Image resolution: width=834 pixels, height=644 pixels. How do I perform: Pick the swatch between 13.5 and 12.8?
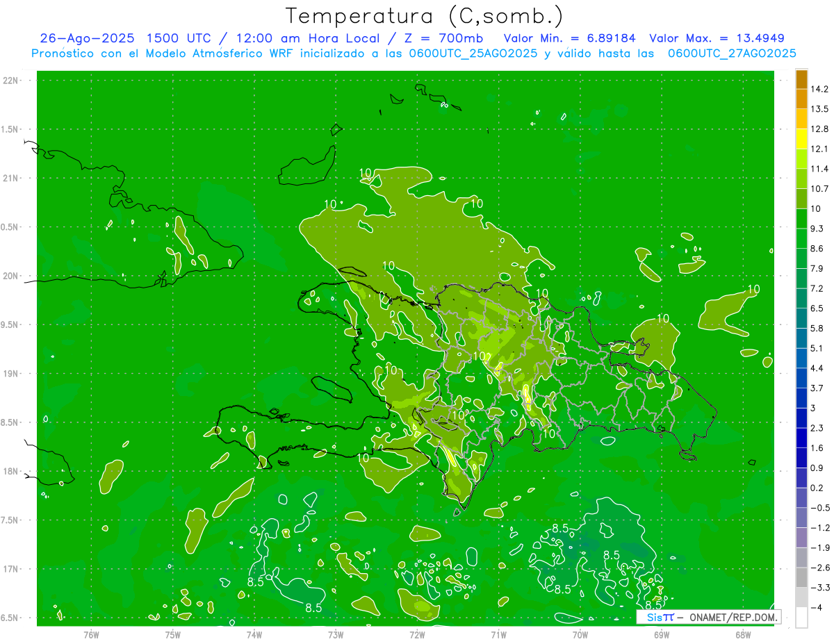(801, 119)
